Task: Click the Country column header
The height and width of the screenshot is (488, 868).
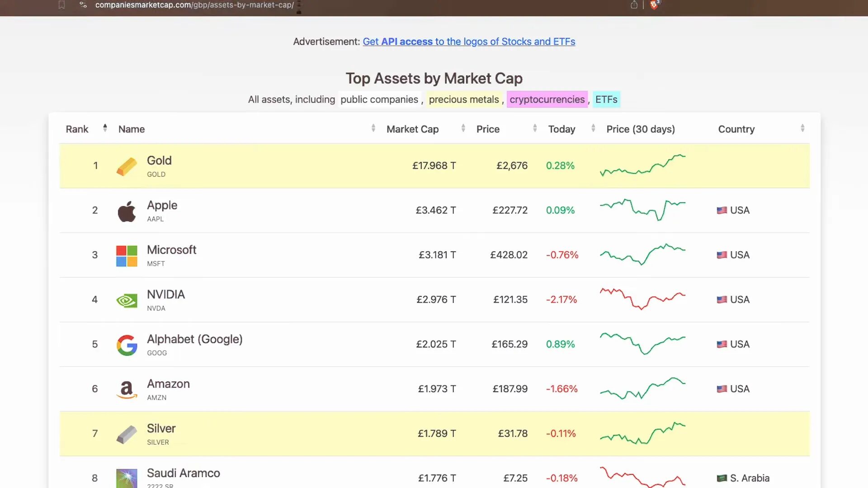Action: [736, 129]
